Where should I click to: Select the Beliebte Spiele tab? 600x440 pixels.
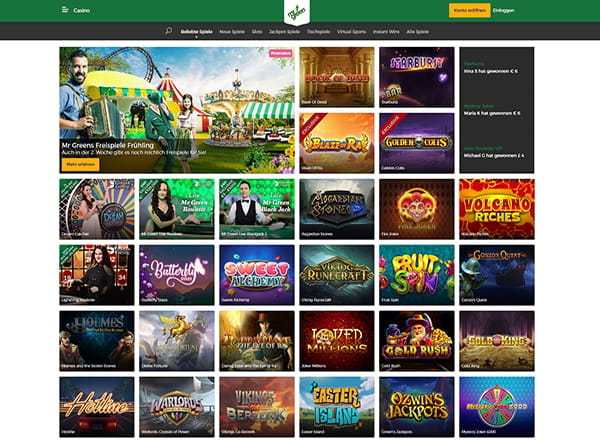(x=196, y=32)
